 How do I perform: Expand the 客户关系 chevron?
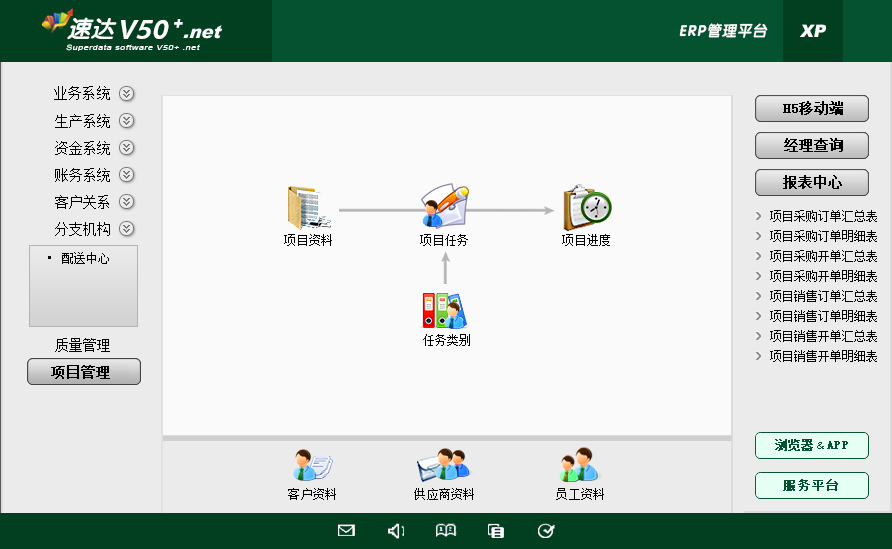[x=126, y=202]
